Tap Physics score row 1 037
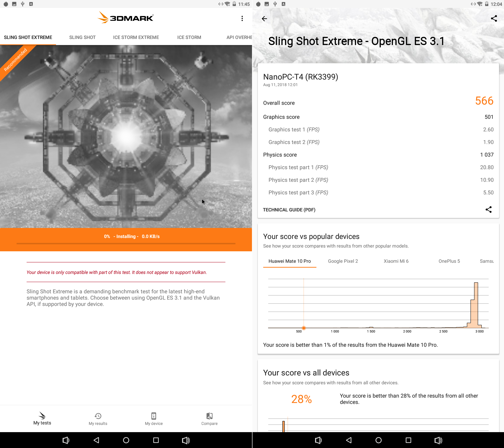Image resolution: width=504 pixels, height=448 pixels. [378, 155]
